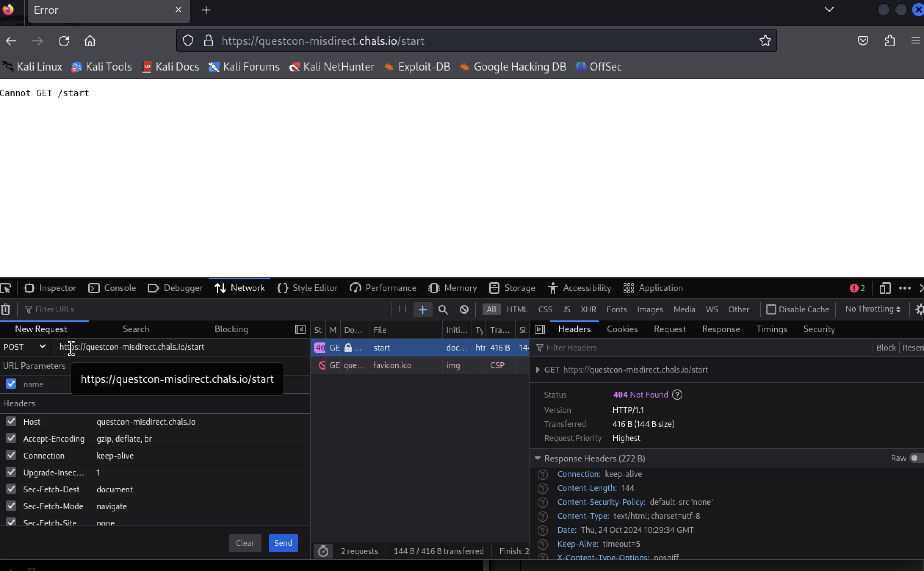Toggle responsive design mode icon
Viewport: 924px width, 571px height.
885,288
